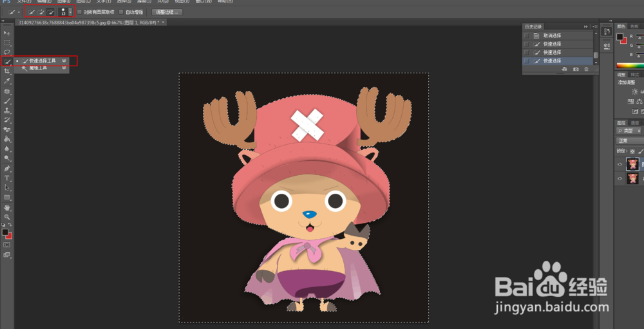Switch to 图层 tab
The height and width of the screenshot is (329, 644).
click(x=621, y=123)
